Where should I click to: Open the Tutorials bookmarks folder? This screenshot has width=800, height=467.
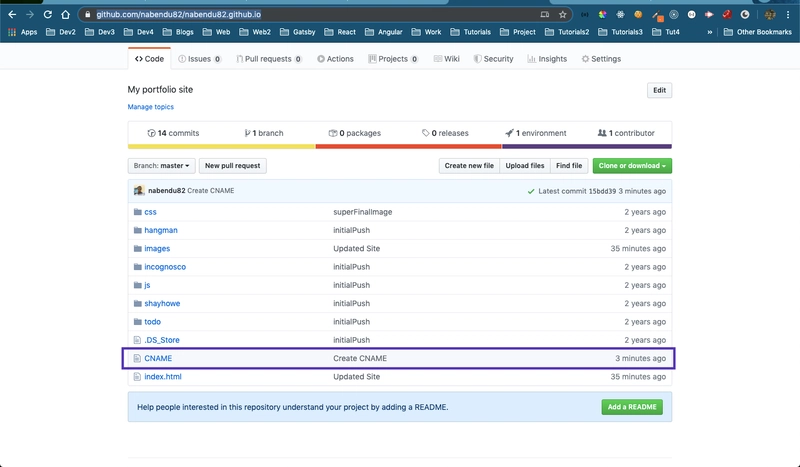coord(470,32)
